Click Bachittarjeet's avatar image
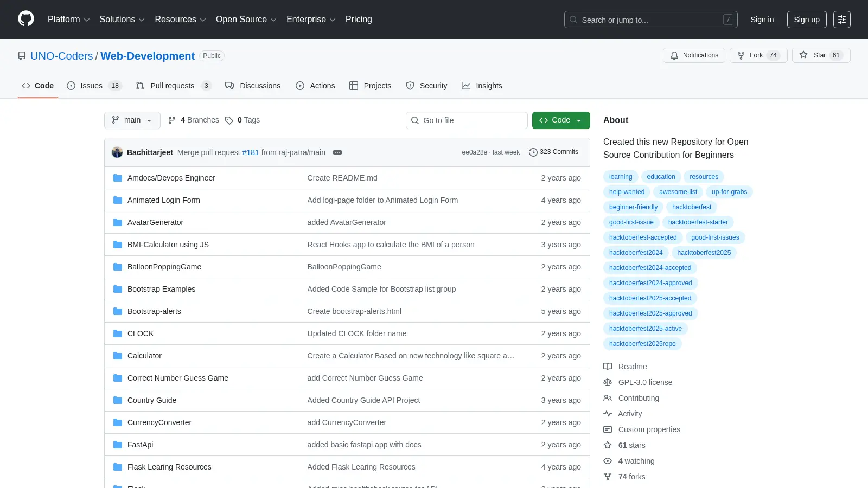 (x=117, y=152)
